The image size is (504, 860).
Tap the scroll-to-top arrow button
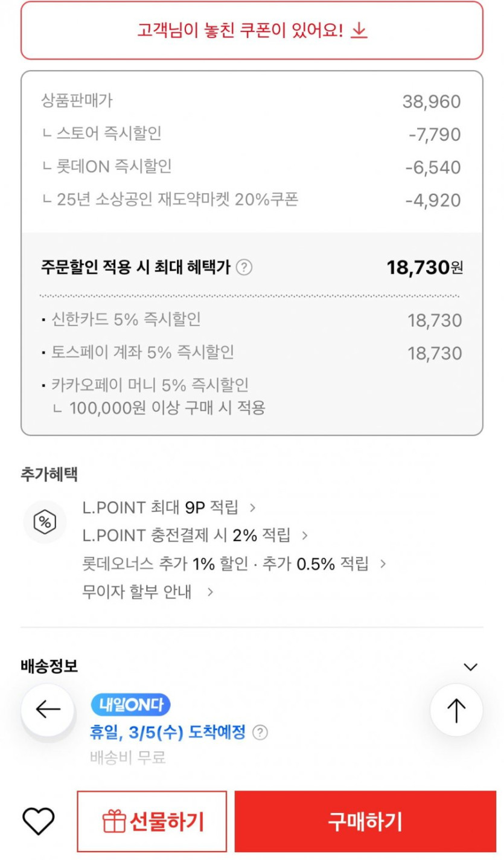[x=456, y=710]
